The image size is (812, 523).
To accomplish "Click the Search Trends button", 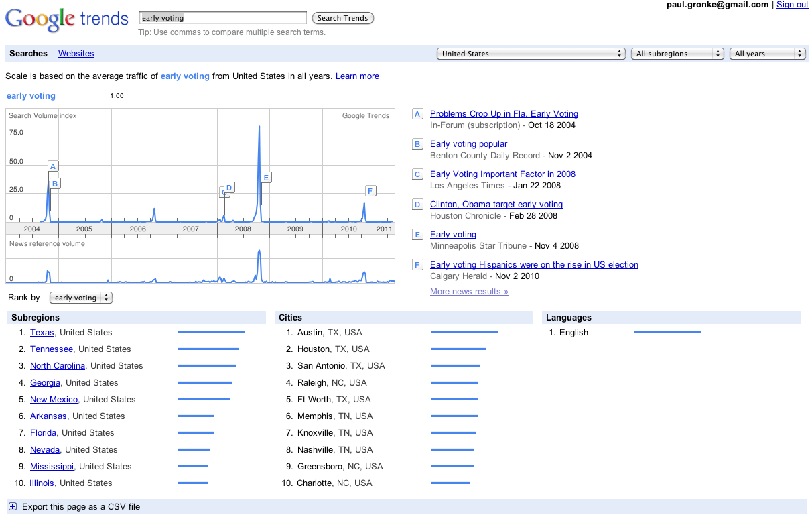I will pos(342,18).
